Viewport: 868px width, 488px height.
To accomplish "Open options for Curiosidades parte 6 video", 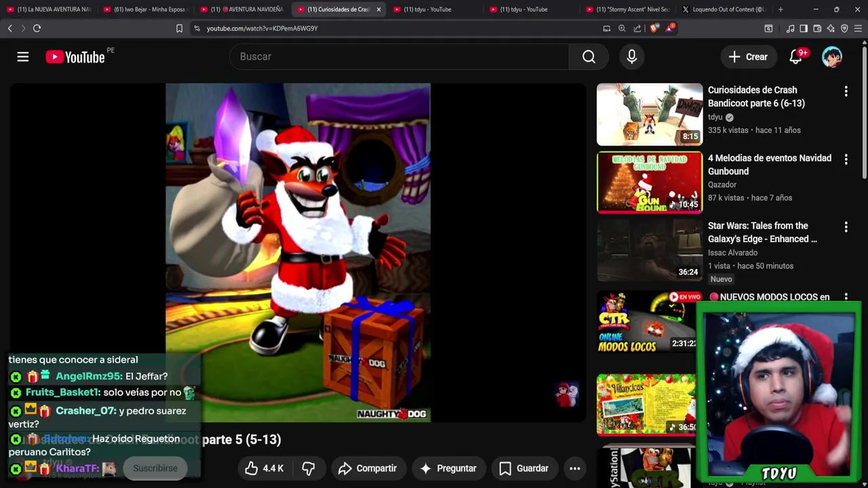I will (x=846, y=91).
